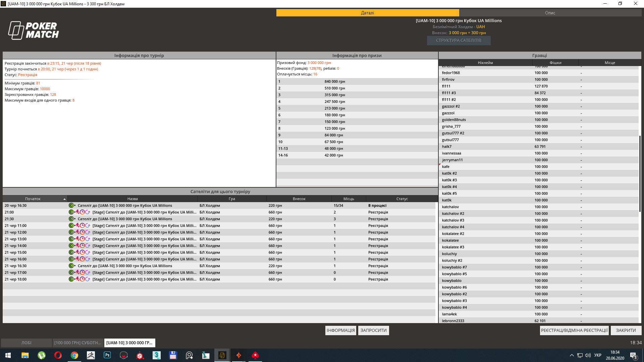
Task: Click the ЗАКРИТИ button
Action: point(626,330)
